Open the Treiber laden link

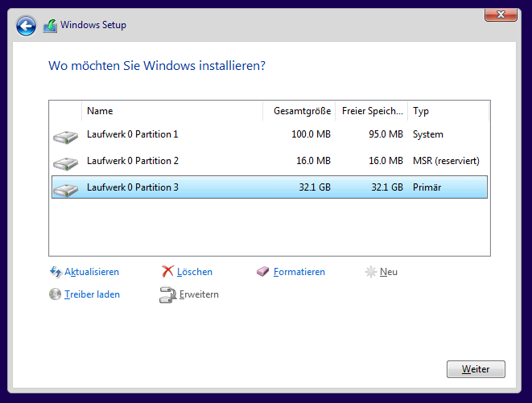tap(92, 294)
